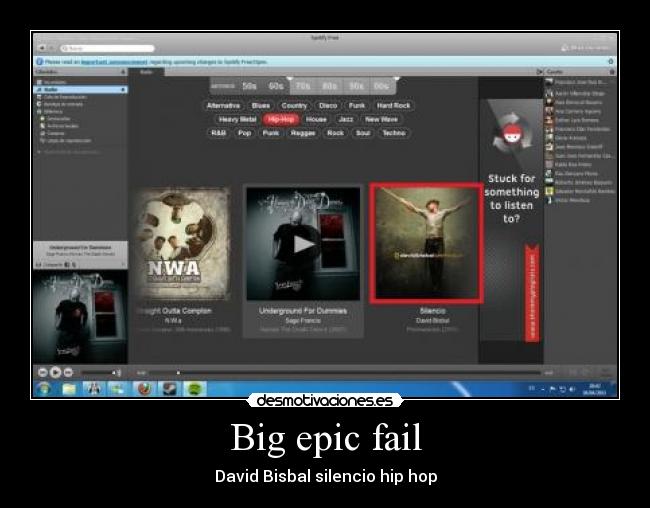650x508 pixels.
Task: Open the Straight Outta Compton title link
Action: click(175, 311)
